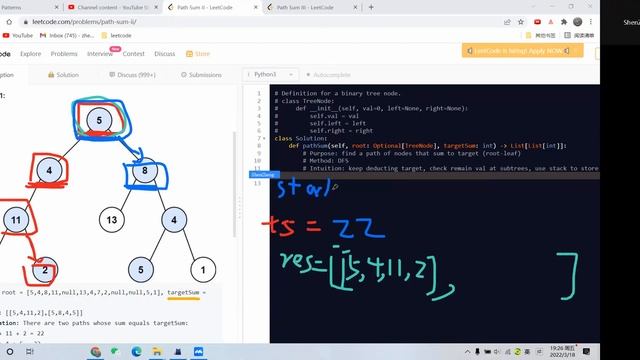
Task: Open the Explore menu item
Action: pyautogui.click(x=31, y=53)
